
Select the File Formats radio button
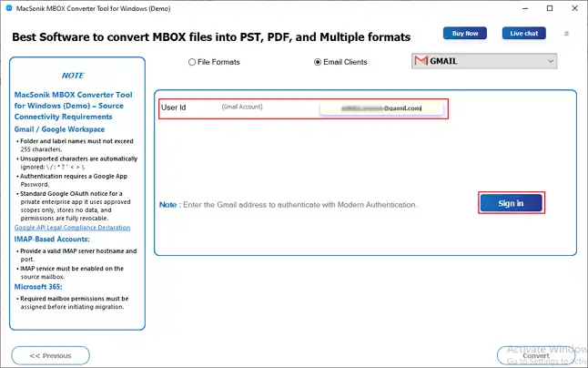pyautogui.click(x=192, y=62)
